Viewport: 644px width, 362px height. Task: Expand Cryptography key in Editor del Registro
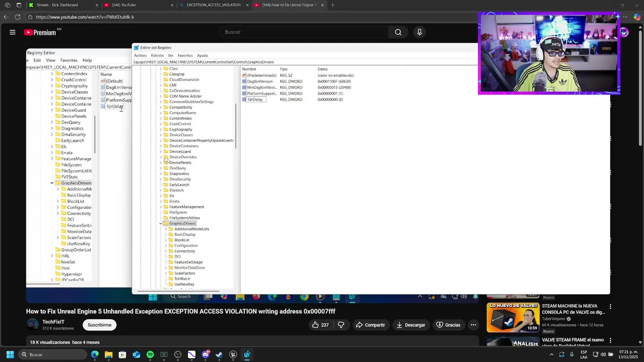tap(160, 129)
